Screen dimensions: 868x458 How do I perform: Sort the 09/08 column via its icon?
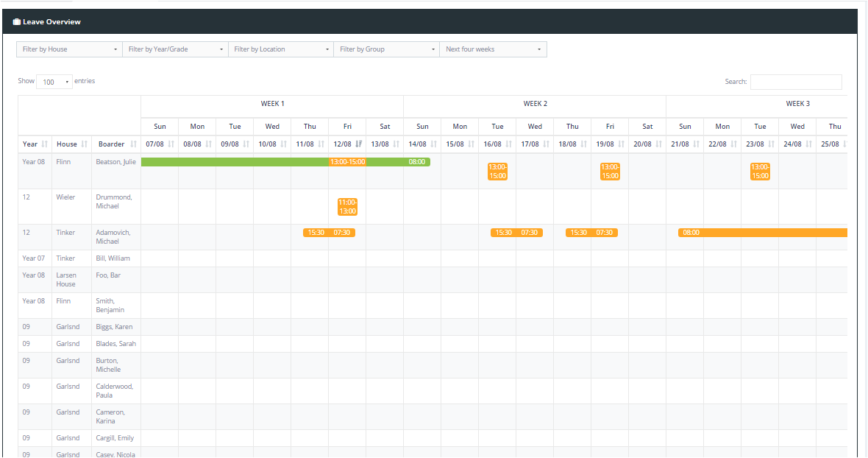pos(246,144)
